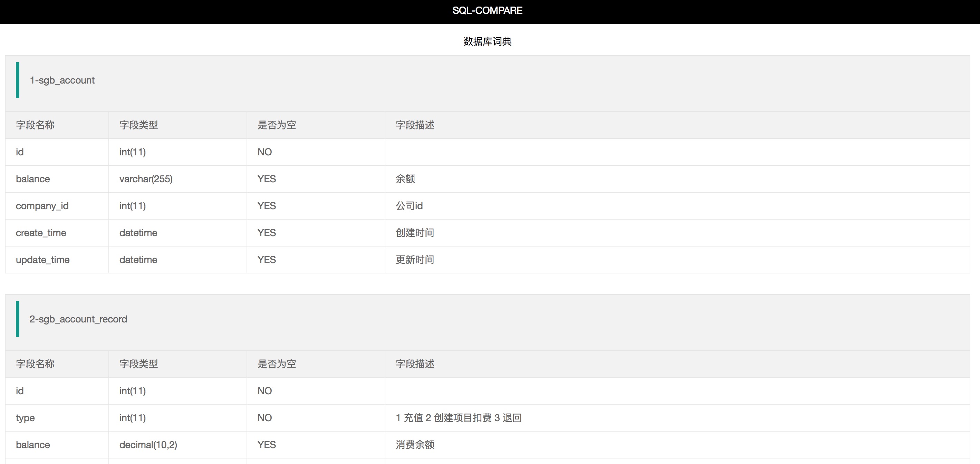Screen dimensions: 980x464
Task: Select the 1 充值 2 创建项目扣费 description
Action: pyautogui.click(x=459, y=418)
